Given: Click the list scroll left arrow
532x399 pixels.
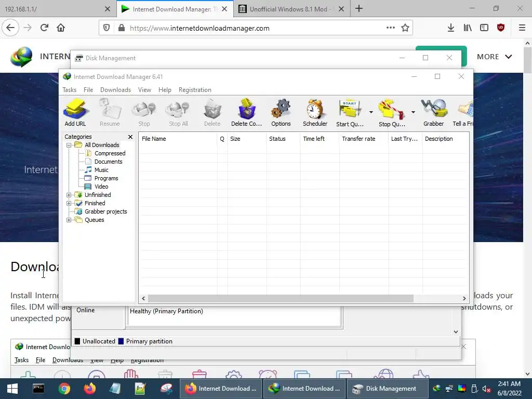Looking at the screenshot, I should [x=143, y=299].
